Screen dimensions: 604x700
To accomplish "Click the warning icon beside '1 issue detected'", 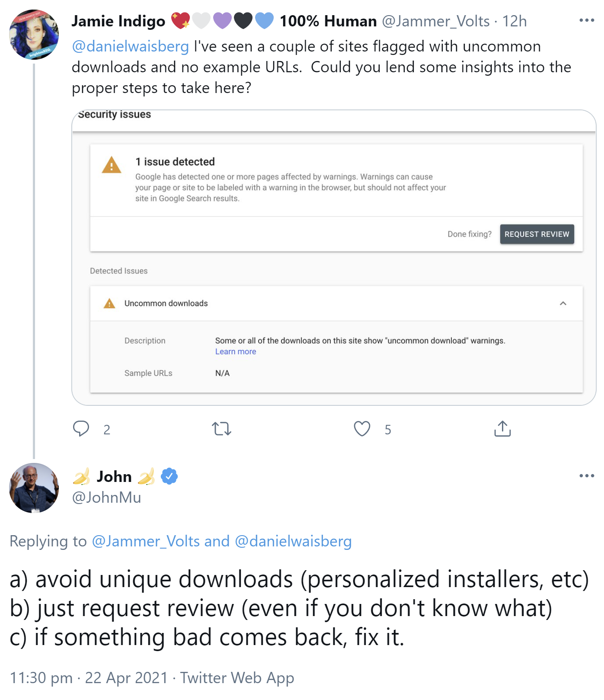I will click(x=112, y=165).
